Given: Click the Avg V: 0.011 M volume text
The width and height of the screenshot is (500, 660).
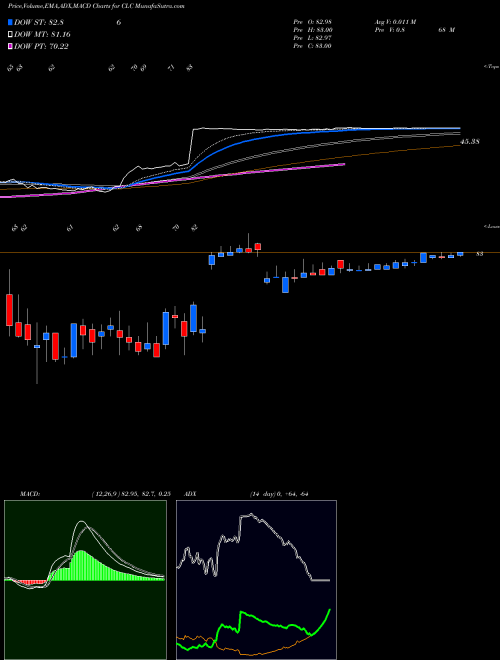Looking at the screenshot, I should pyautogui.click(x=395, y=22).
